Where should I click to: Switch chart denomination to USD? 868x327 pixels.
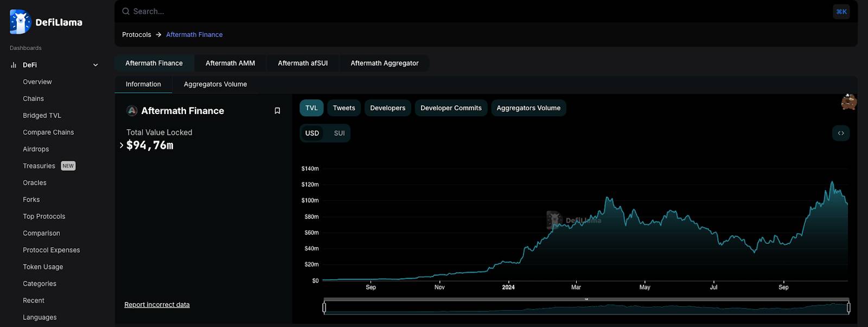tap(312, 133)
